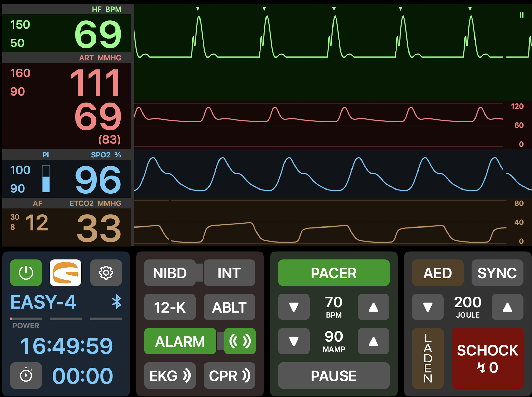Open settings with the gear icon
Image resolution: width=532 pixels, height=397 pixels.
[106, 272]
